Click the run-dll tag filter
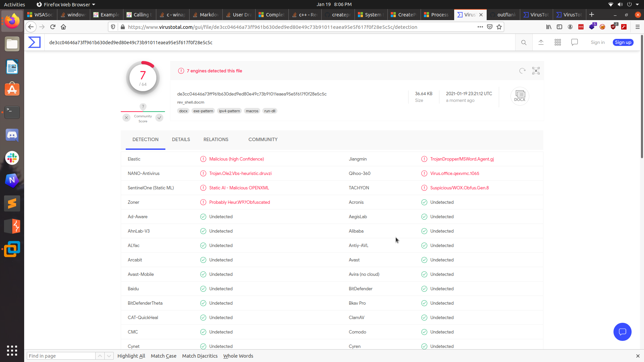The image size is (644, 362). click(269, 111)
